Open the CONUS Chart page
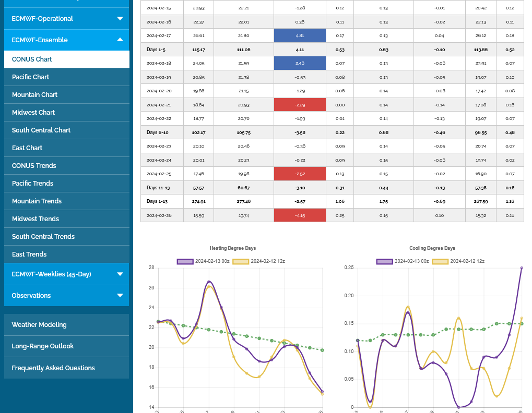The width and height of the screenshot is (532, 413). tap(32, 59)
